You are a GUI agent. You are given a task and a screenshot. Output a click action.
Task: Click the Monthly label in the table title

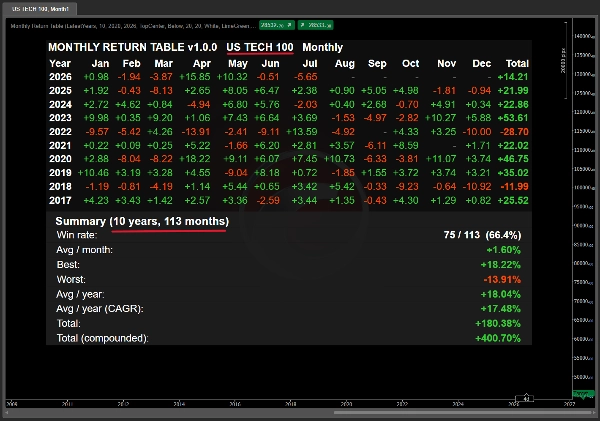tap(323, 47)
